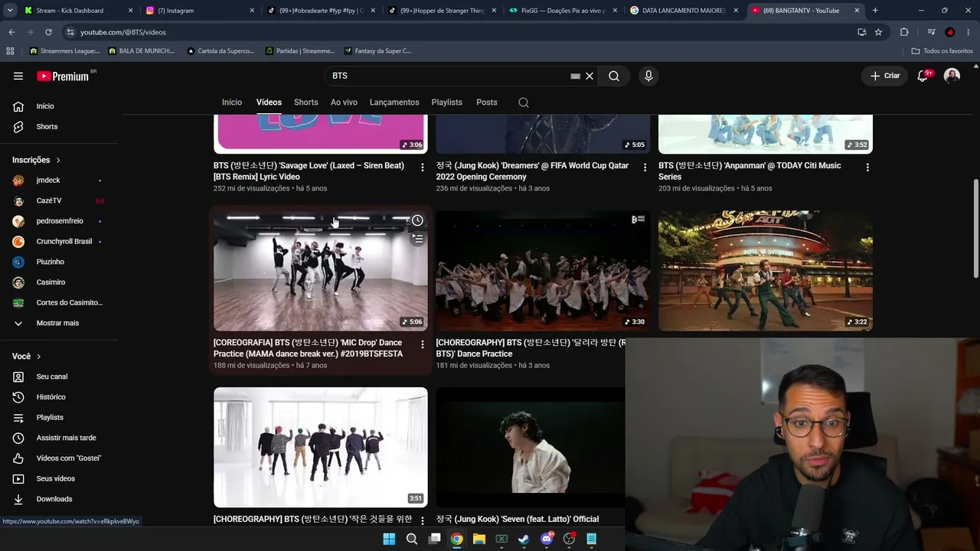Open options menu for 작은 것들을 위한 video
Screen dimensions: 980x551
click(x=422, y=521)
